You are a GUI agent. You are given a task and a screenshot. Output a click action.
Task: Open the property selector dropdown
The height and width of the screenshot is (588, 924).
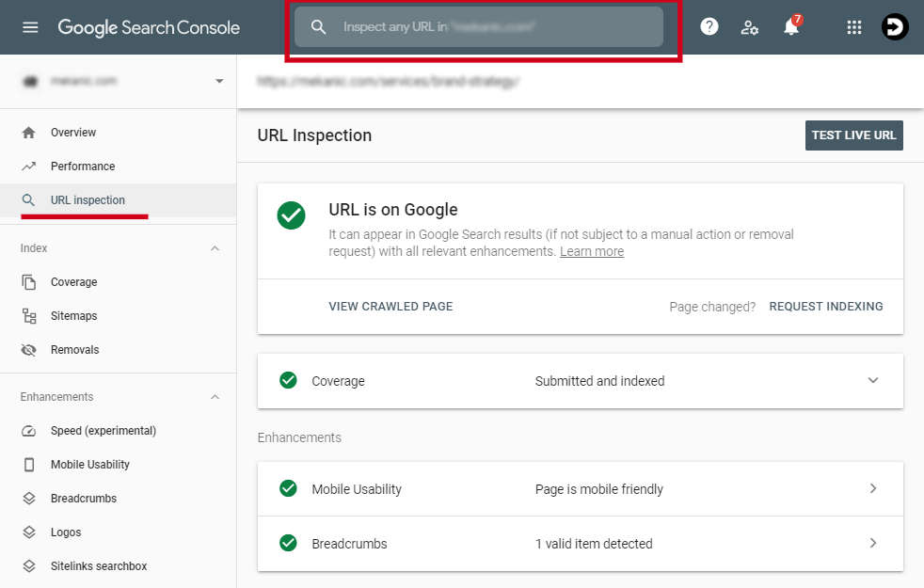click(219, 81)
